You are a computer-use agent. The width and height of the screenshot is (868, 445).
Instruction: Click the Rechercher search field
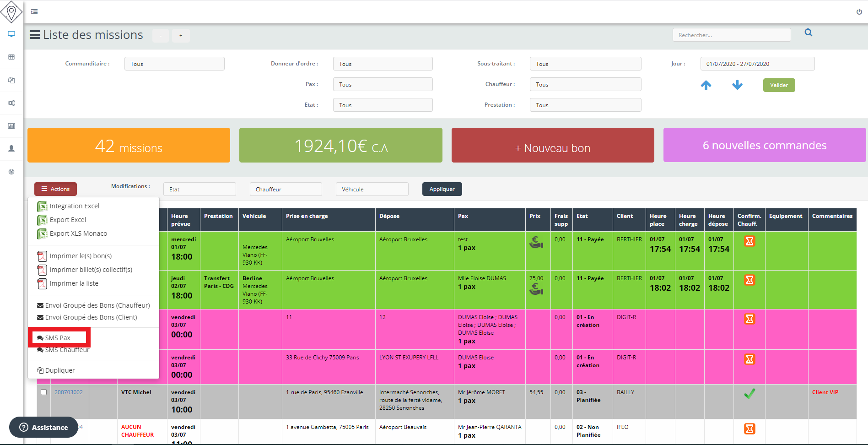pyautogui.click(x=731, y=35)
